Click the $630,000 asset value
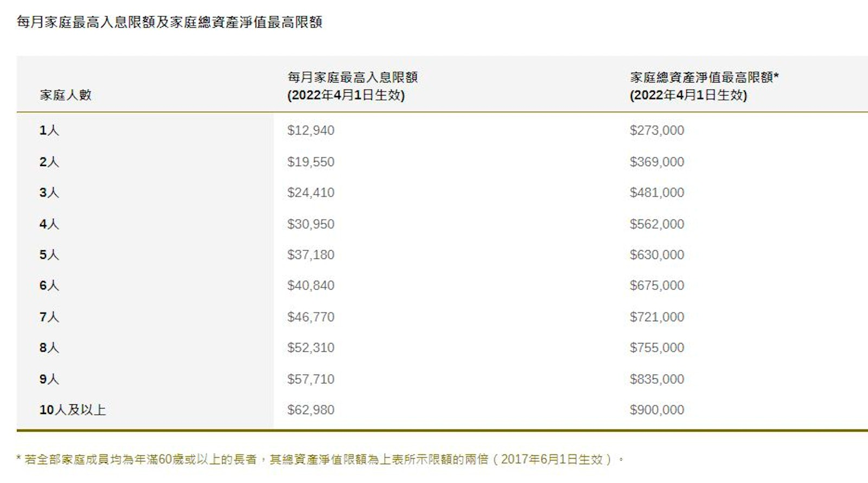The image size is (868, 483). (656, 255)
